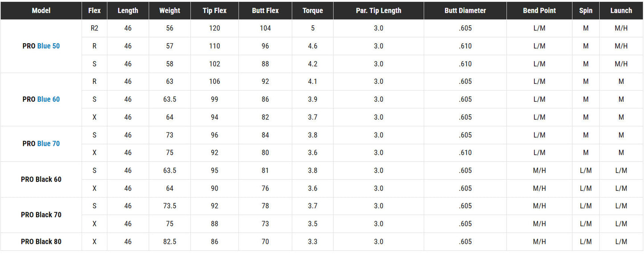This screenshot has width=644, height=256.
Task: Select the Butt Flex column header
Action: (266, 10)
